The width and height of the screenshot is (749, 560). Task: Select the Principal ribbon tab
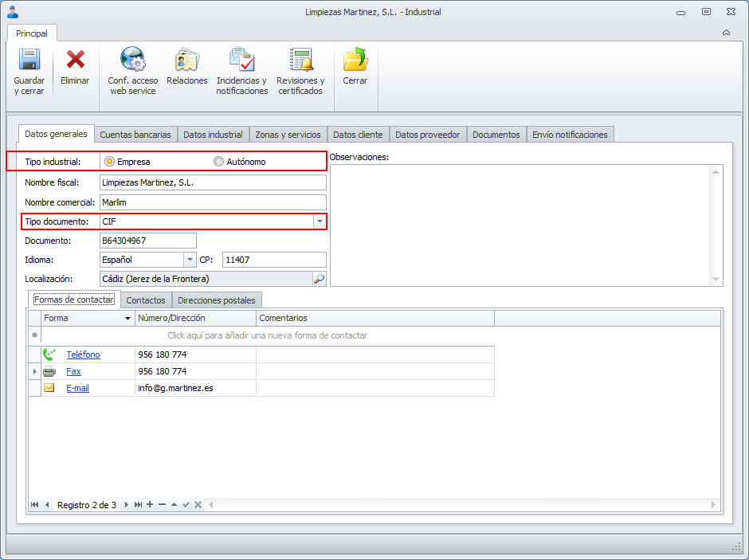[x=32, y=33]
